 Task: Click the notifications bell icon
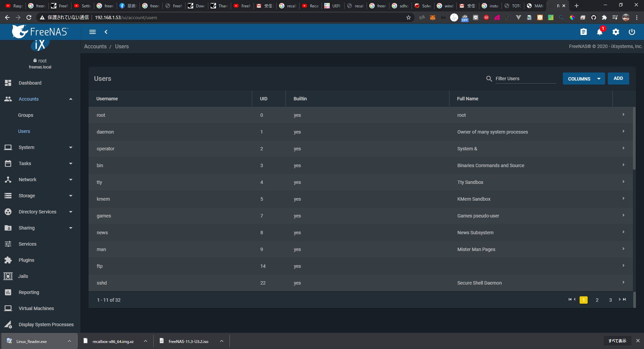tap(600, 32)
